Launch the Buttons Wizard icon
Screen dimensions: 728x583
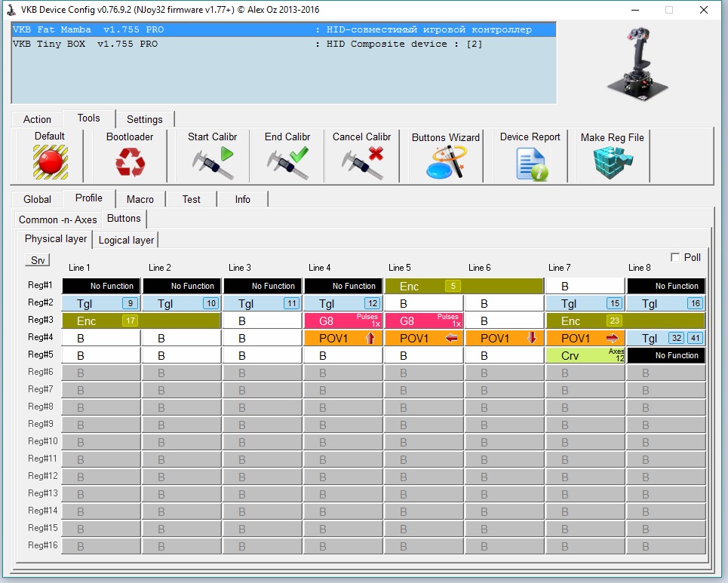(445, 161)
